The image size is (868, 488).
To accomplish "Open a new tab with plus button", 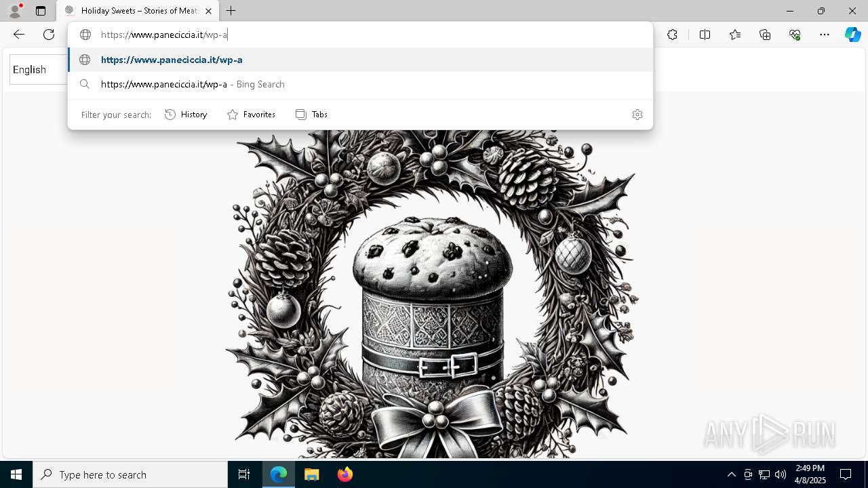I will click(231, 11).
